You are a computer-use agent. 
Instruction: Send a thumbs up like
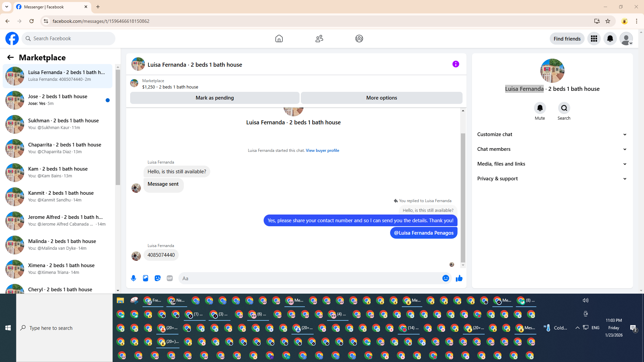tap(459, 278)
